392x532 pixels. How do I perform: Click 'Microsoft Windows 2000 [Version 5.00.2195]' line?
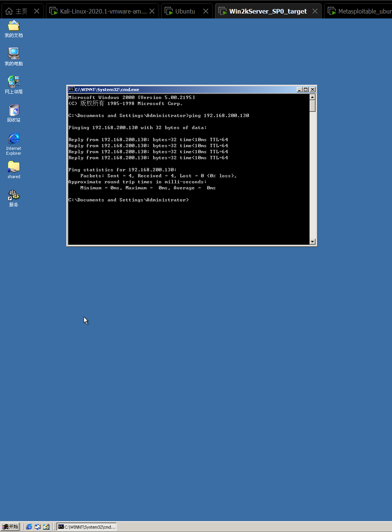click(x=132, y=98)
